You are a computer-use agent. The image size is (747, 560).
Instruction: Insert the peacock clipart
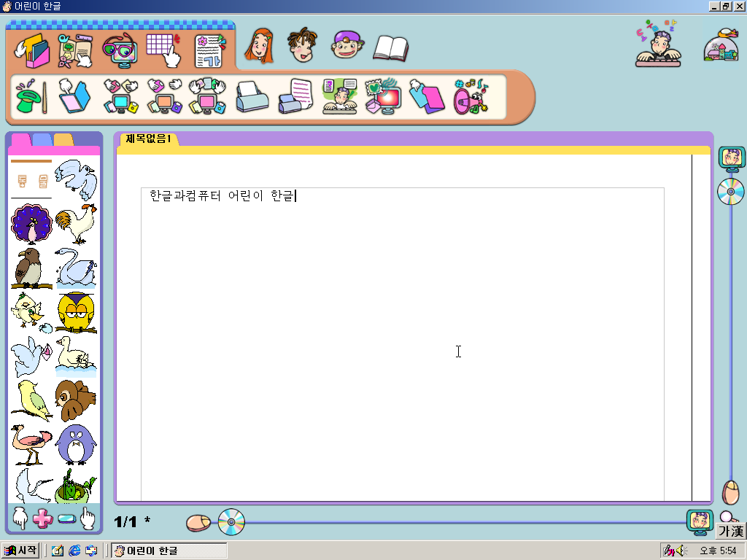tap(31, 224)
